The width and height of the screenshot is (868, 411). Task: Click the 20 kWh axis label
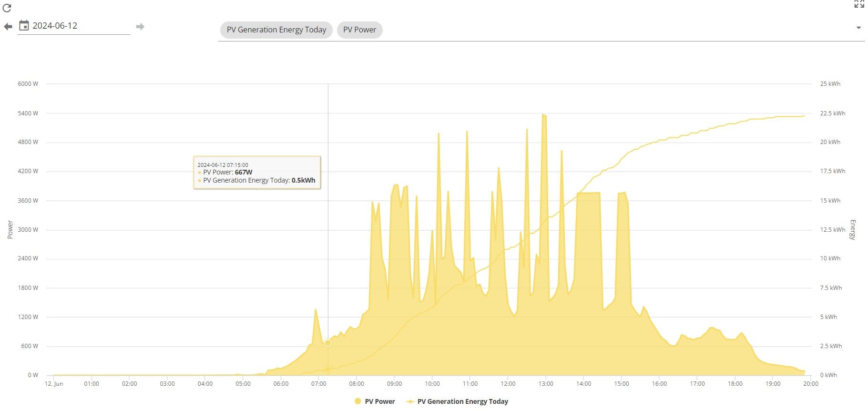(x=830, y=142)
